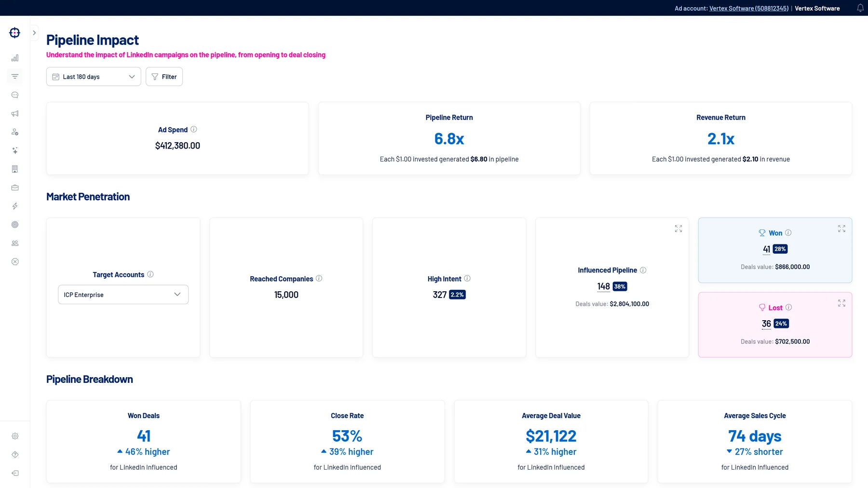Click the $412,380.00 Ad Spend value

[x=177, y=146]
